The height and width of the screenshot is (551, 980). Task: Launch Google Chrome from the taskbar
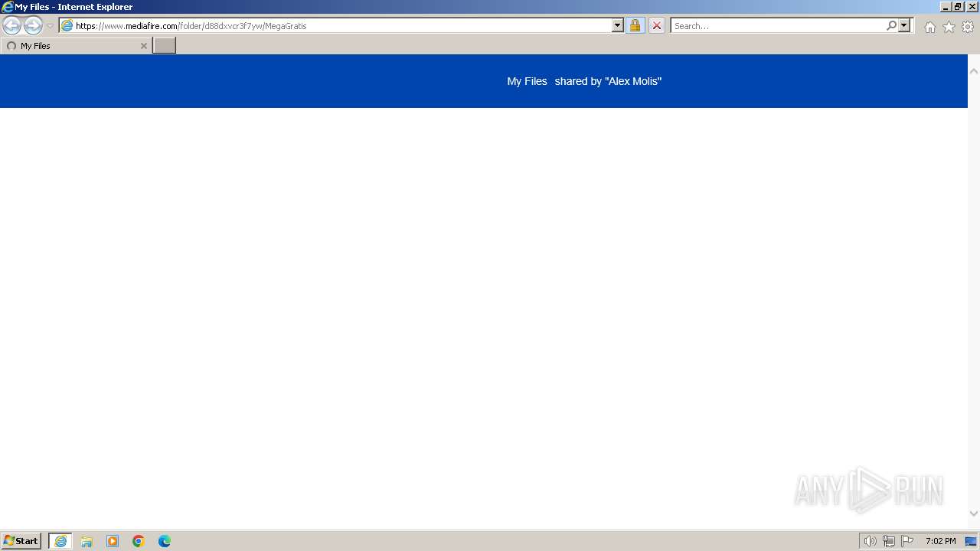139,541
